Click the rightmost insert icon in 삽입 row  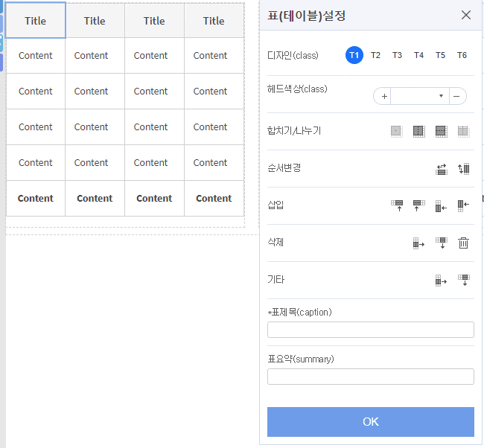tap(463, 205)
